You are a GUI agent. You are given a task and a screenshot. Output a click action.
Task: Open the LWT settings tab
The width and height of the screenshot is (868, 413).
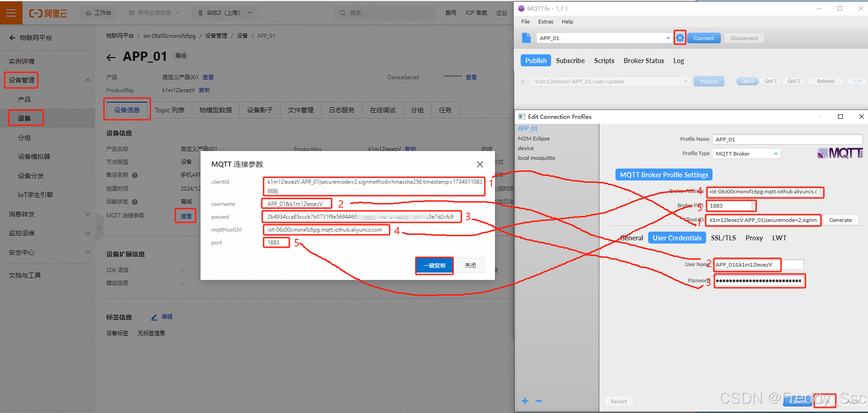(779, 238)
